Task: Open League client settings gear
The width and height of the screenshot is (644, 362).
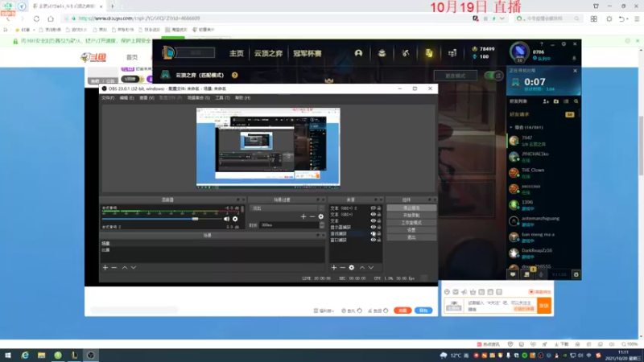Action: click(x=563, y=44)
